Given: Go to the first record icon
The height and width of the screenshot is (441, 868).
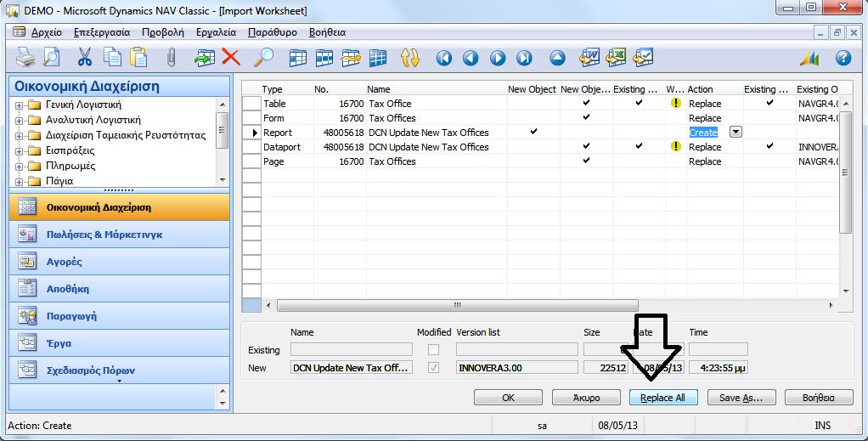Looking at the screenshot, I should click(x=444, y=58).
